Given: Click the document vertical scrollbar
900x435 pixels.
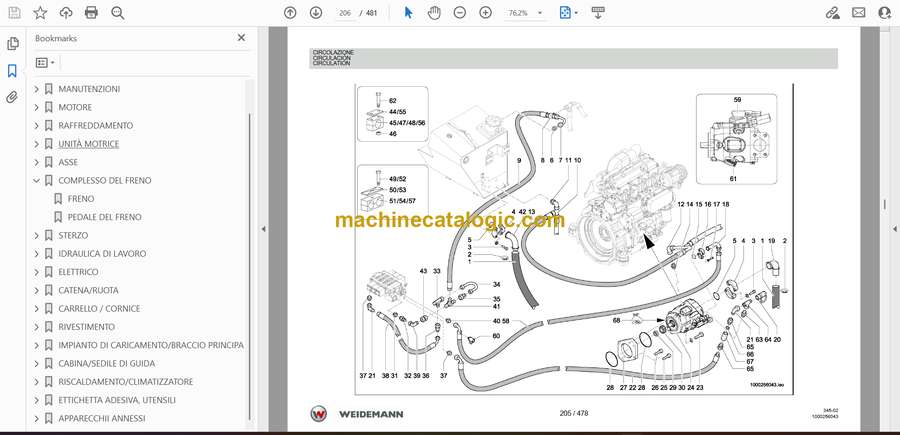Looking at the screenshot, I should (x=885, y=205).
